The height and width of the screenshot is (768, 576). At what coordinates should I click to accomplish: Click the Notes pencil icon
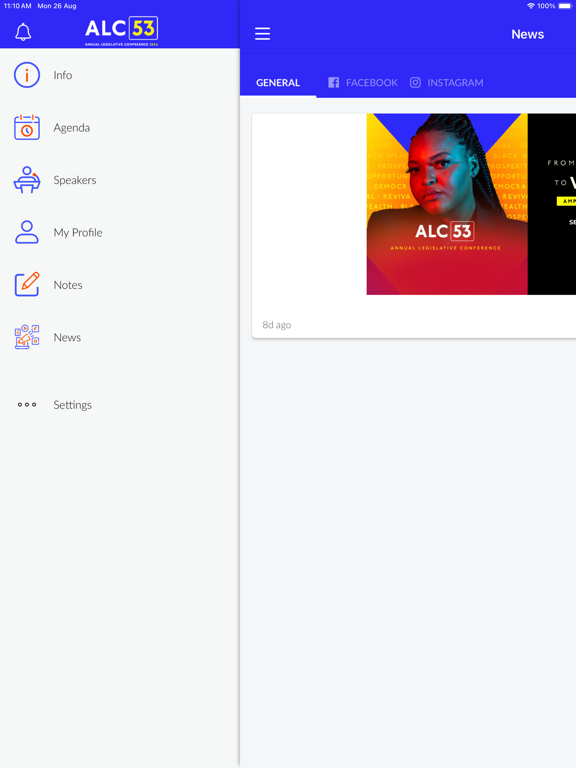tap(27, 285)
